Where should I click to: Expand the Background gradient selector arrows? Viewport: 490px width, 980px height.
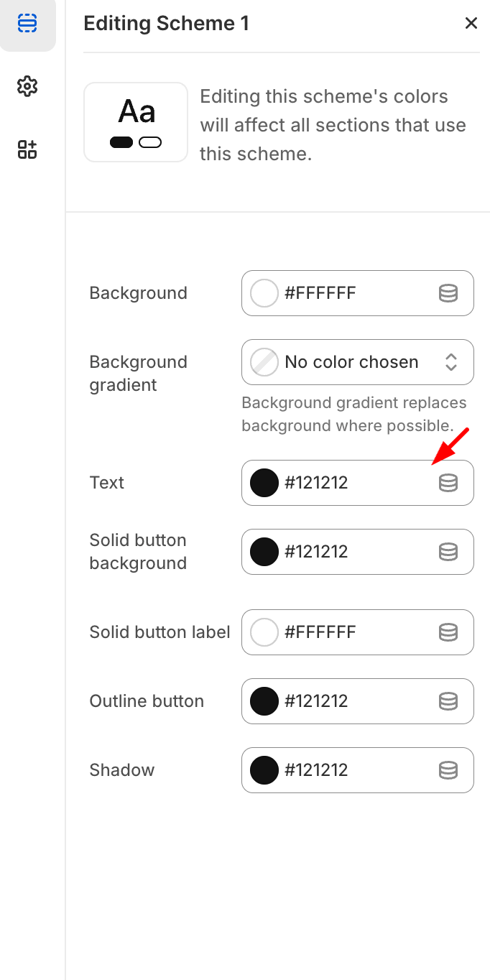[x=451, y=362]
